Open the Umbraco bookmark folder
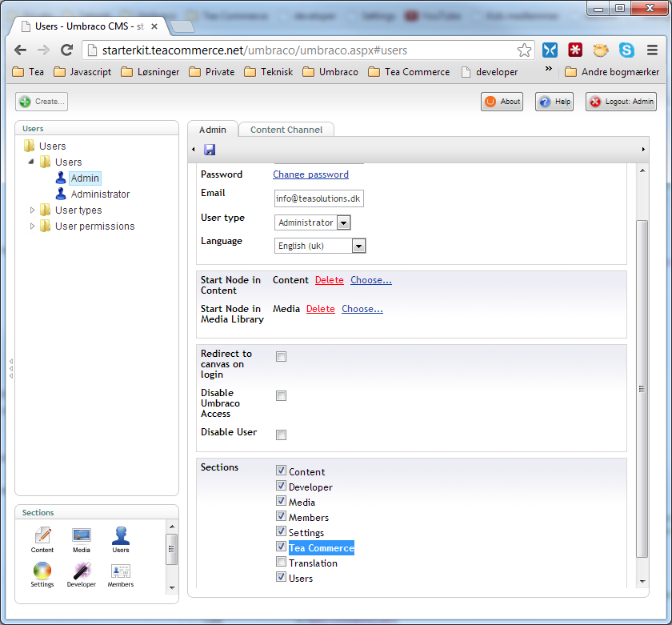The width and height of the screenshot is (672, 625). pos(330,72)
